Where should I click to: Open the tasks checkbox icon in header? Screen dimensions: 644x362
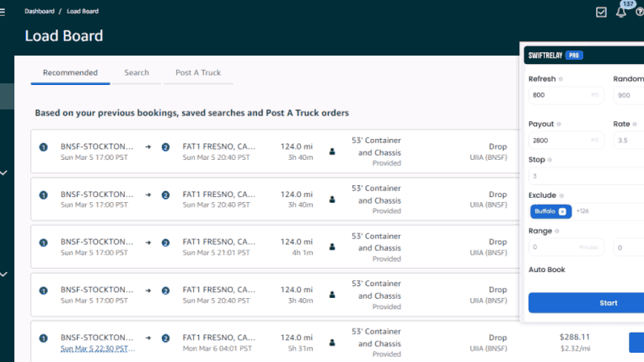pyautogui.click(x=601, y=12)
